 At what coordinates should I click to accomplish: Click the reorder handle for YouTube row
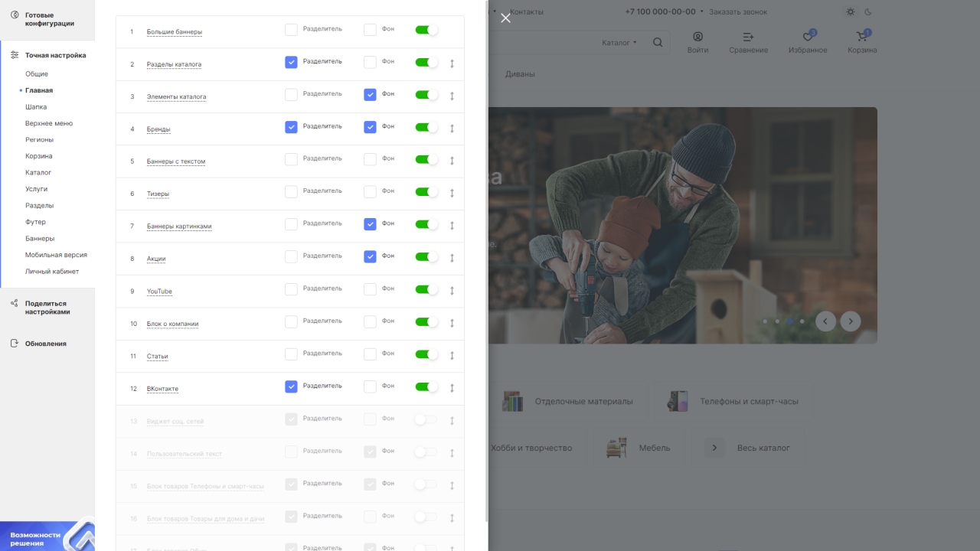(x=452, y=291)
